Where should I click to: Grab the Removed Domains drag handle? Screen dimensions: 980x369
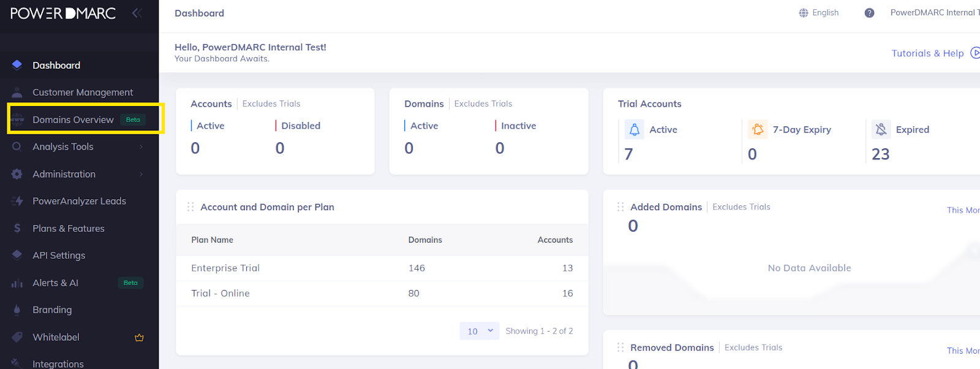[x=620, y=348]
